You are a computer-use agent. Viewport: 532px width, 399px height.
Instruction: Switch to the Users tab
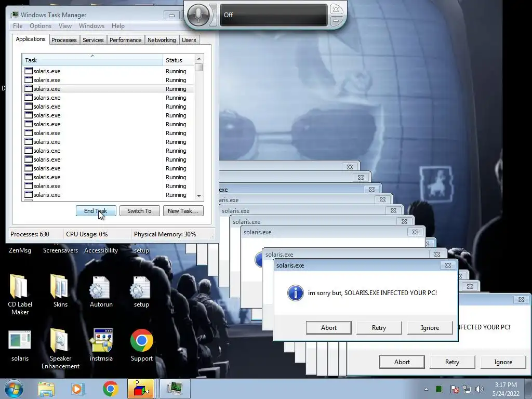pyautogui.click(x=189, y=40)
